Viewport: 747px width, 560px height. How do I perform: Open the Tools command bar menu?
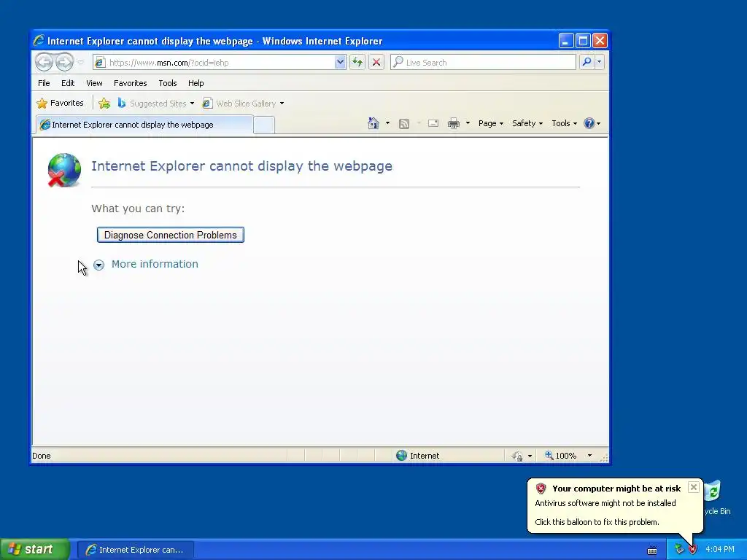click(x=564, y=123)
